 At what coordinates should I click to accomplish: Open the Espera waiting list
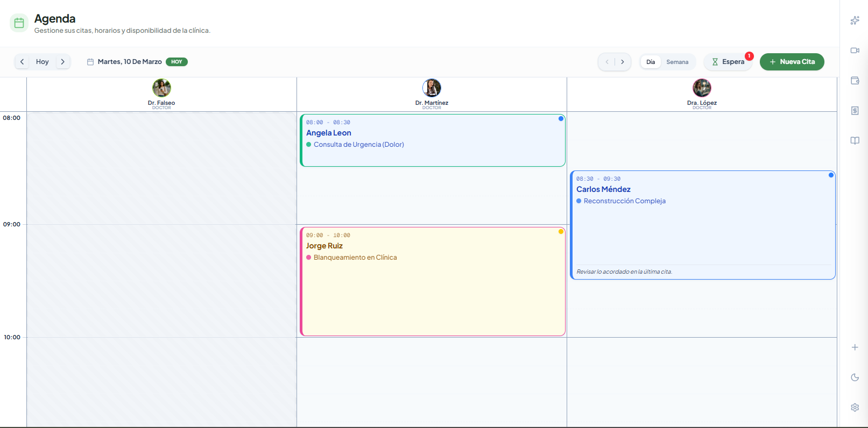[x=728, y=62]
